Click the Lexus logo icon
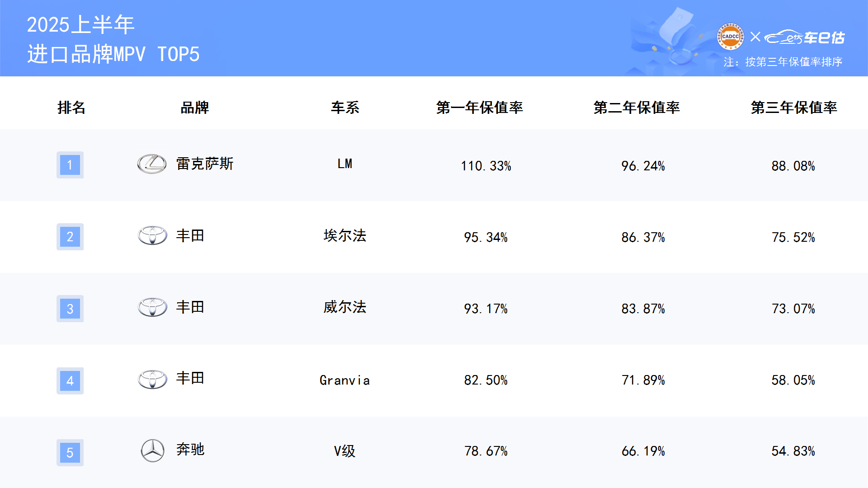868x488 pixels. tap(152, 164)
